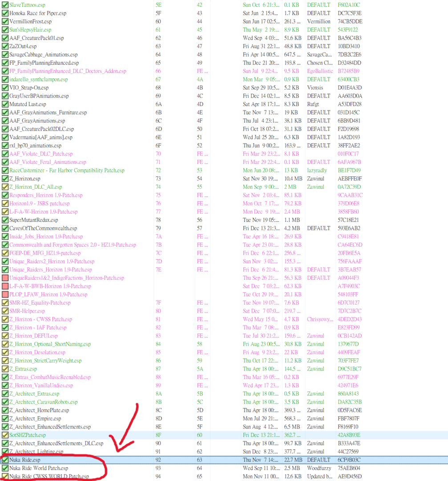This screenshot has height=481, width=448.
Task: Select the Unique_Raiders2_Horizon 1.9-Patch.esp entry
Action: coord(52,262)
